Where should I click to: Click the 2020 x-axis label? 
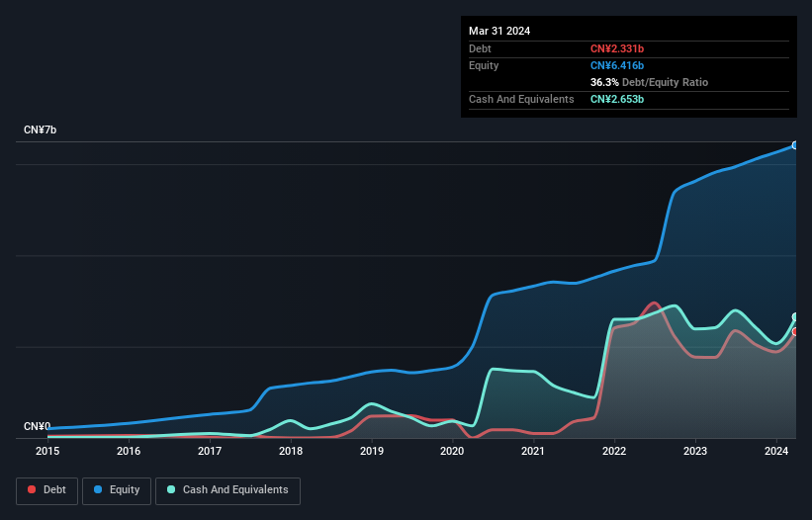tap(452, 451)
